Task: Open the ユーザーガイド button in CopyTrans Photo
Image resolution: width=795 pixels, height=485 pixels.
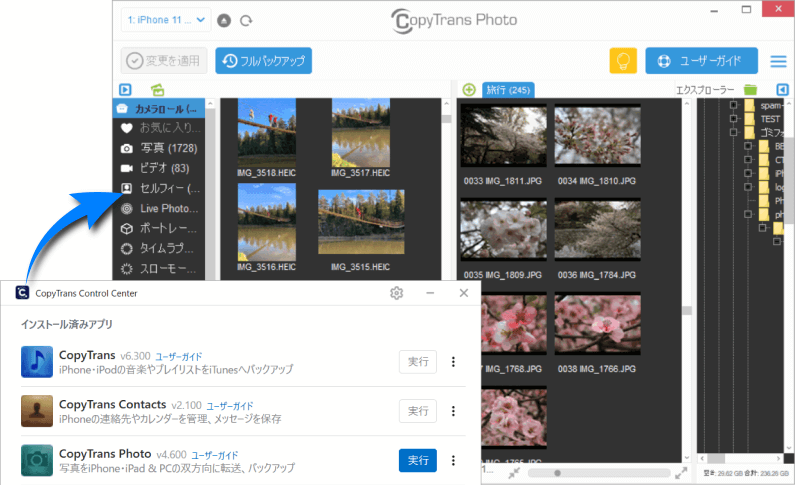Action: point(701,61)
